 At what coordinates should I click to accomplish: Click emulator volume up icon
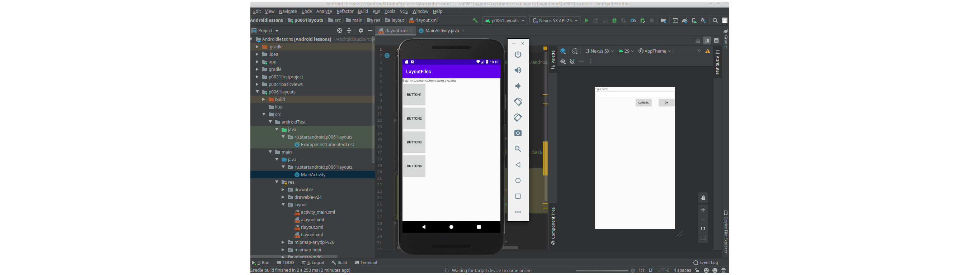[x=518, y=70]
